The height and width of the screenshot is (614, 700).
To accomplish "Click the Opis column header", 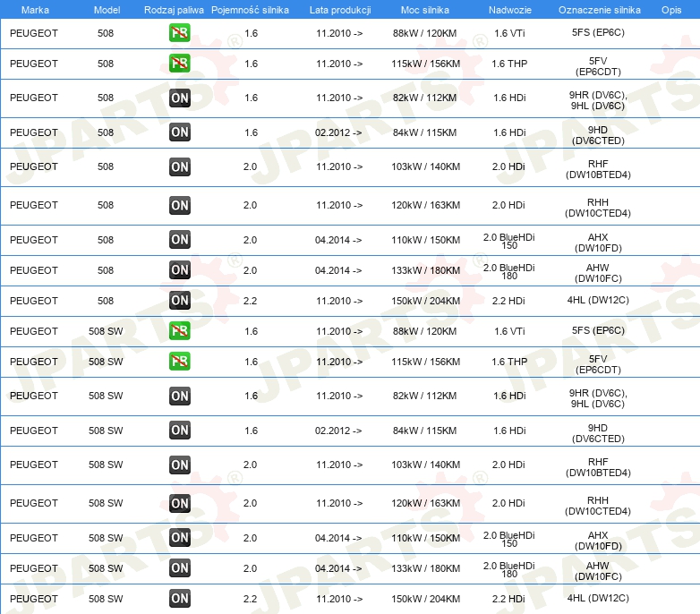I will tap(671, 10).
